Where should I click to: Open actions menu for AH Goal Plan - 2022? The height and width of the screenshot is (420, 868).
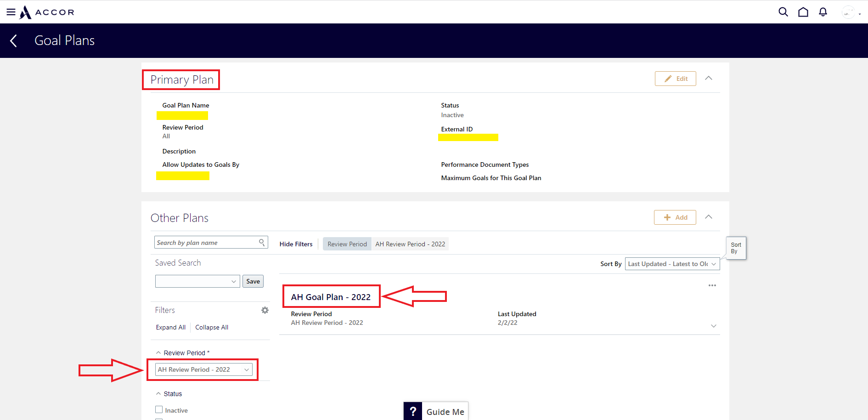point(712,285)
